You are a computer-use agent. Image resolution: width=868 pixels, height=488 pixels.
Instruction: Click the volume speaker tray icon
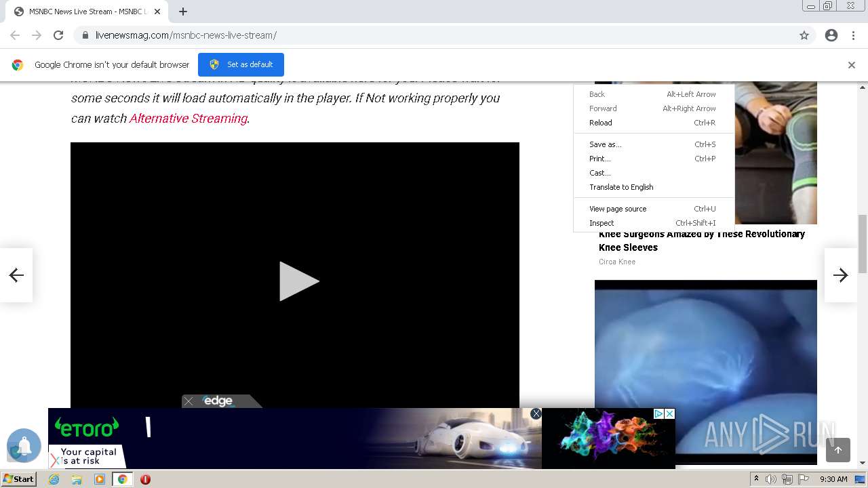coord(771,479)
